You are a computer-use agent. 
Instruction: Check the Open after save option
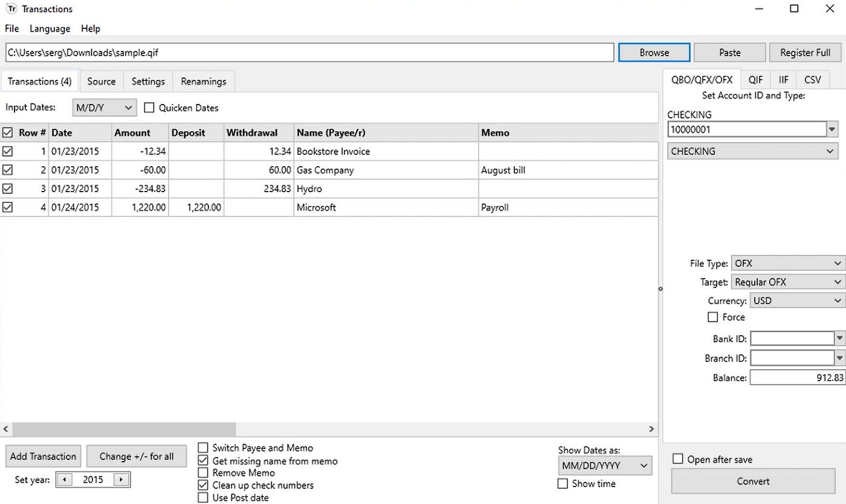click(x=678, y=459)
